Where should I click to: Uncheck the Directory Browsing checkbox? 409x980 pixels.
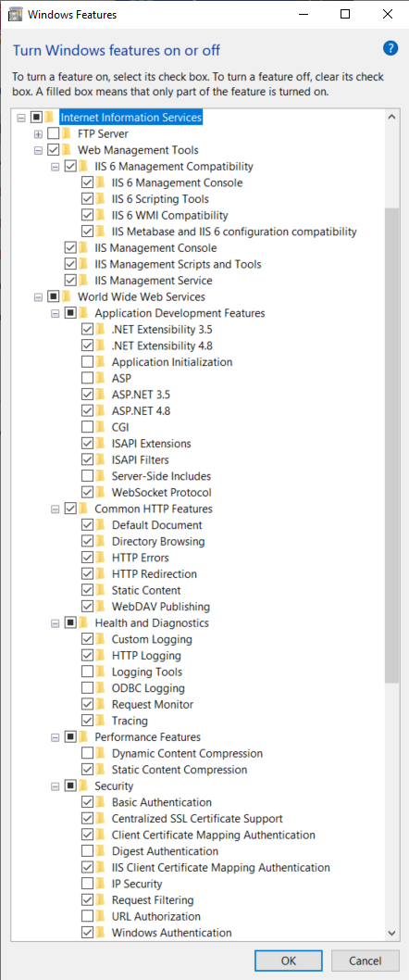coord(87,541)
